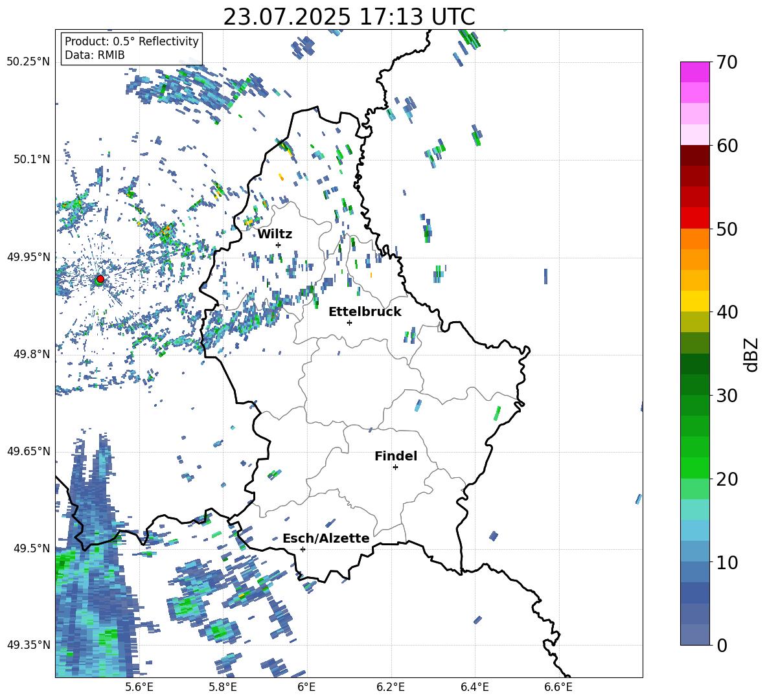
Task: Pick the yellow swatch above 40 dBZ
Action: tap(694, 302)
